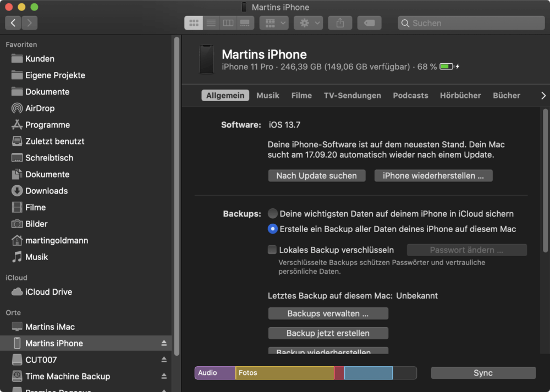Click the Fotos segment of storage bar
550x392 pixels.
[x=285, y=373]
